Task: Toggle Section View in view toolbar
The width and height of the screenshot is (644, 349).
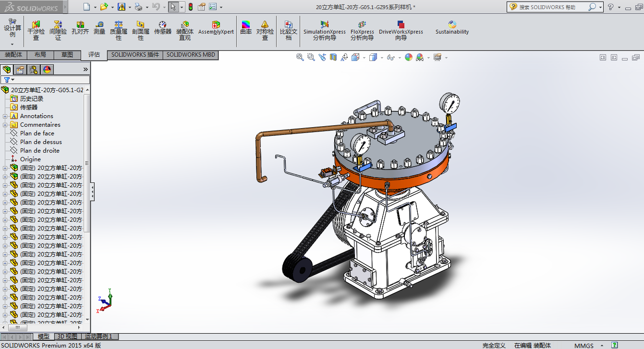Action: click(x=333, y=57)
